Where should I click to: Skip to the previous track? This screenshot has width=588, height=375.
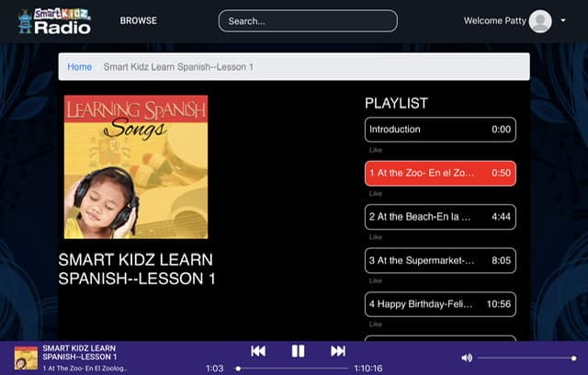[258, 351]
